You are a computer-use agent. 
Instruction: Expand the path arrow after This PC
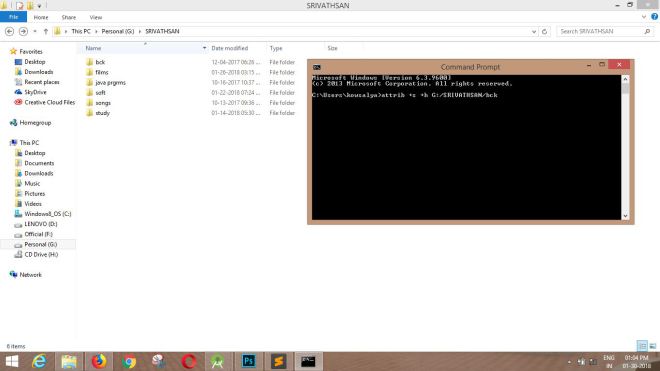click(96, 32)
